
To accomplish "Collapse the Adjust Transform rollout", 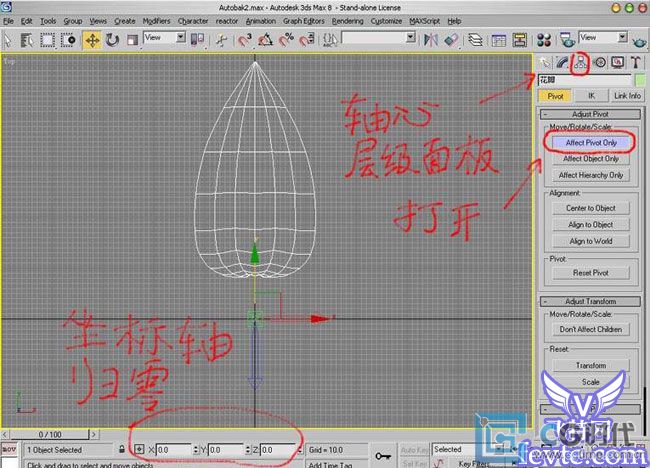I will 590,301.
